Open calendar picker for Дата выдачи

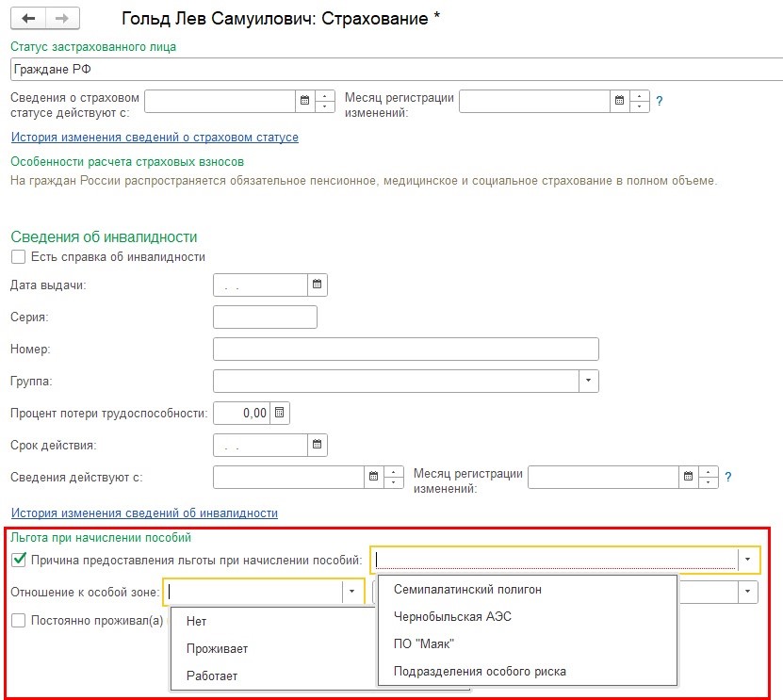pos(317,285)
